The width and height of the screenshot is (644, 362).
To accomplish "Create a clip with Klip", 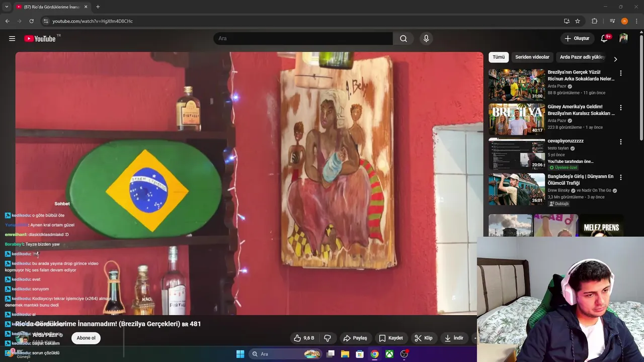I will point(423,338).
